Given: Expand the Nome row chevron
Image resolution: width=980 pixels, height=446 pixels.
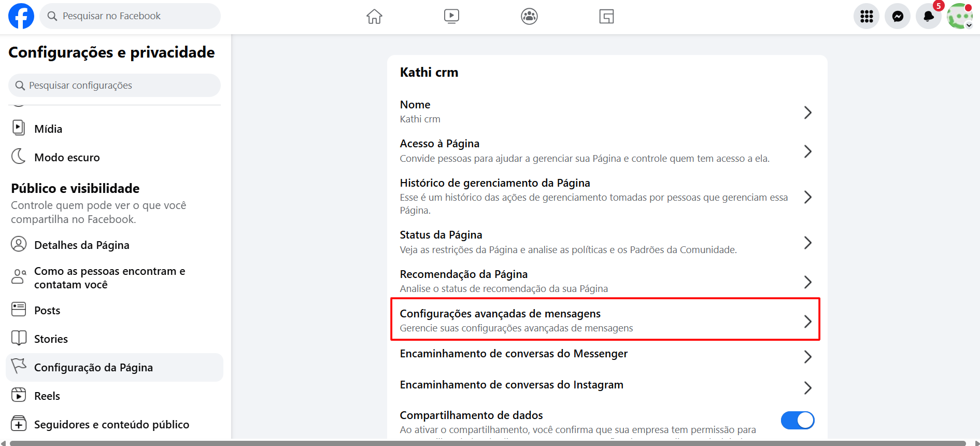Looking at the screenshot, I should pos(807,113).
